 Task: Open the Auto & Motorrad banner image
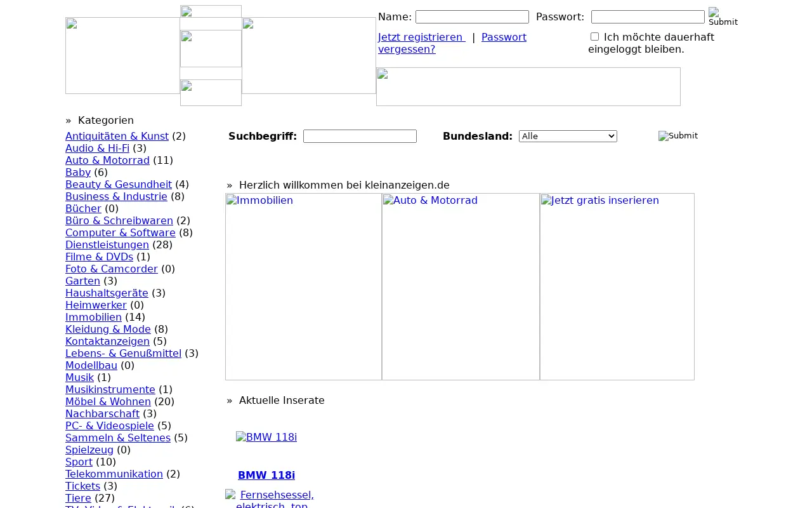point(461,286)
